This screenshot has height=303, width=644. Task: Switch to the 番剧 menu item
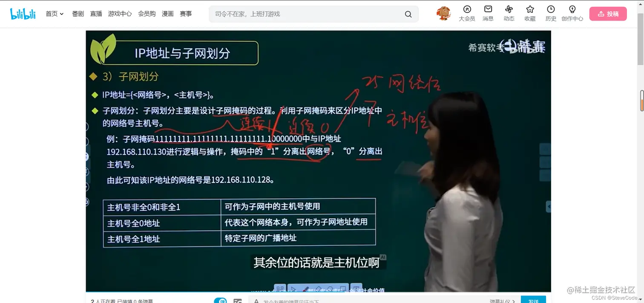click(77, 13)
